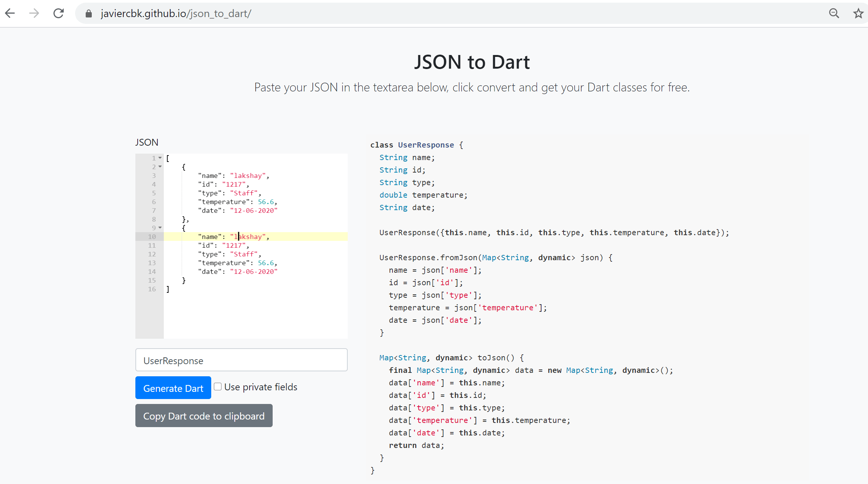Click line number 10 in the gutter
This screenshot has width=868, height=484.
point(152,237)
